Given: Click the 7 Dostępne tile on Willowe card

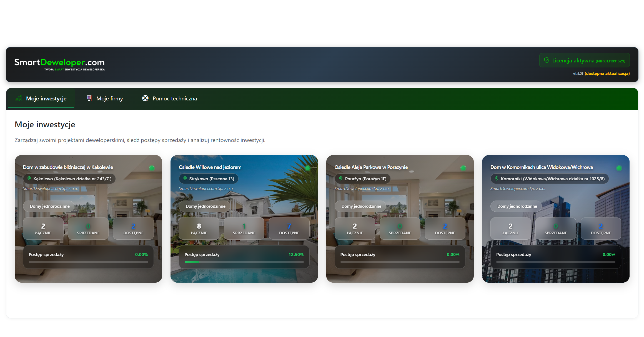Looking at the screenshot, I should click(289, 229).
